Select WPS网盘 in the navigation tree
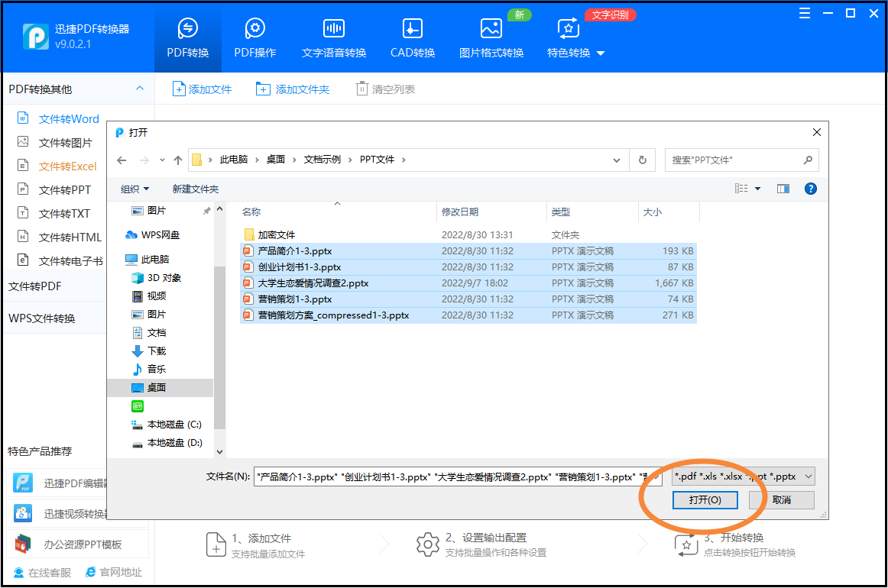The image size is (888, 588). (153, 235)
